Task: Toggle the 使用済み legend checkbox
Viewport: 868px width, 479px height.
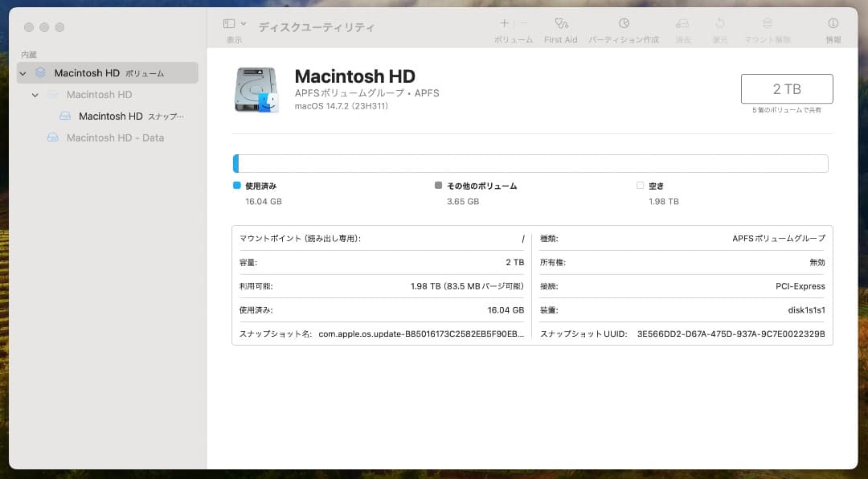Action: click(236, 185)
